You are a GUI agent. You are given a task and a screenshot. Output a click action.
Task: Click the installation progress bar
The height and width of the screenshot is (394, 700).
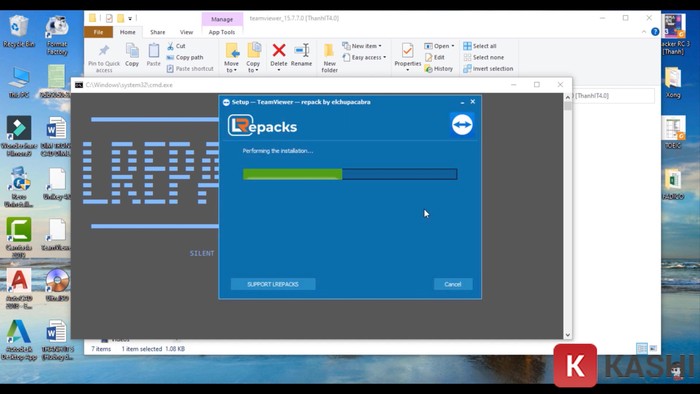(350, 174)
